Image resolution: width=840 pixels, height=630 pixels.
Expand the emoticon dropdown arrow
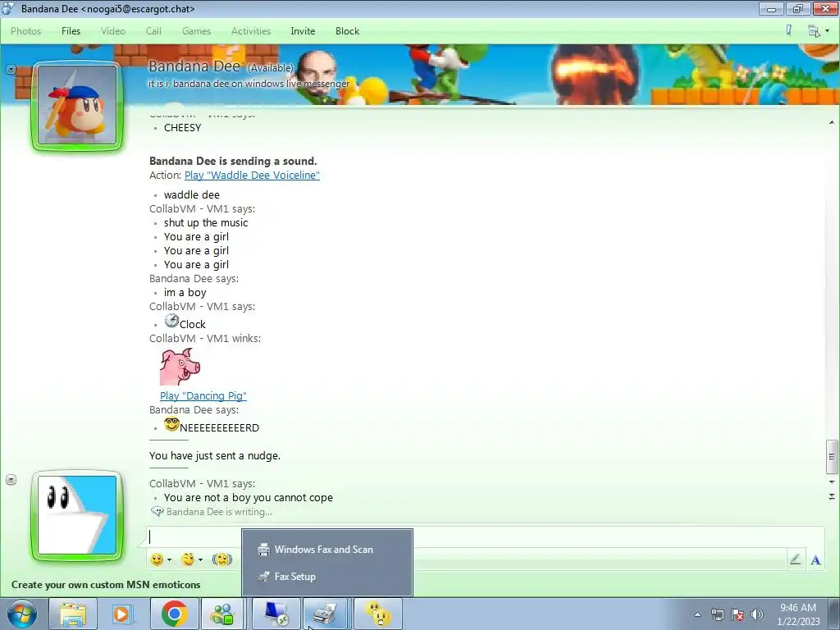(x=169, y=559)
